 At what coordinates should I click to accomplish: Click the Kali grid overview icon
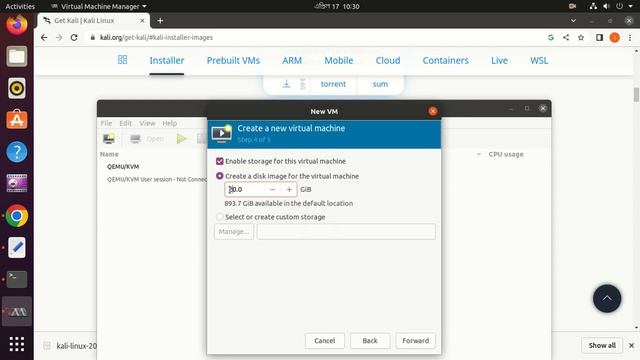coord(122,60)
